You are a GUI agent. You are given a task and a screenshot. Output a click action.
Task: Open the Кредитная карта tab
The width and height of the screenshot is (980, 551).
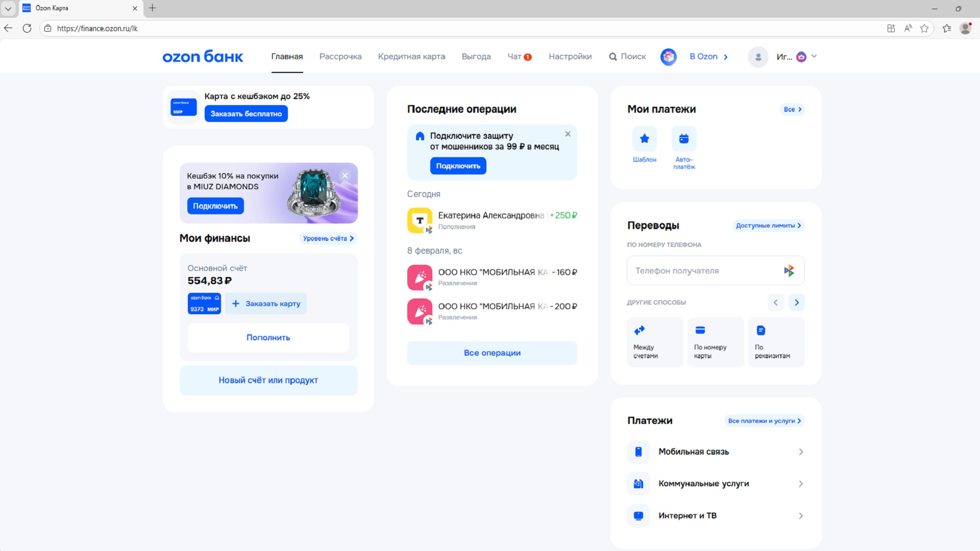point(411,57)
